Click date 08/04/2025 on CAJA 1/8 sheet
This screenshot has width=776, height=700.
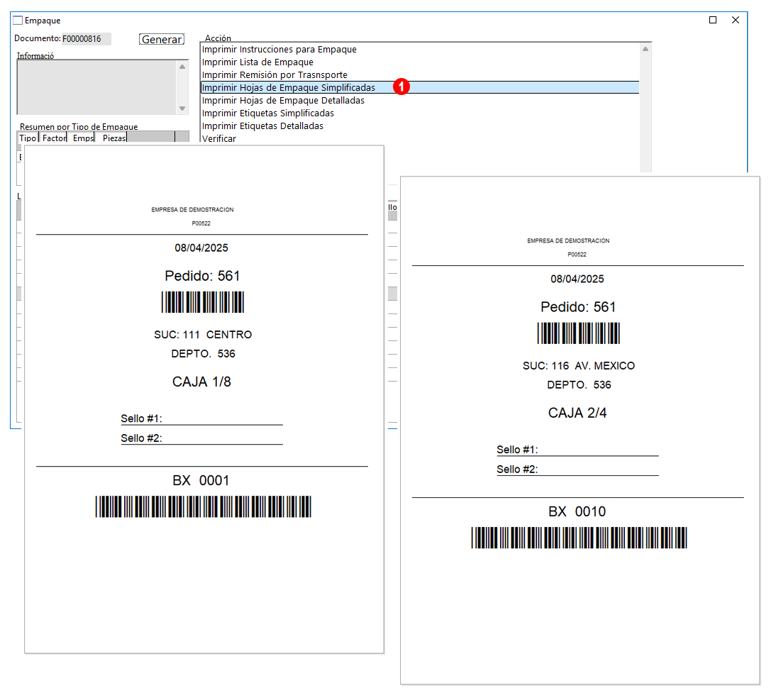[201, 248]
